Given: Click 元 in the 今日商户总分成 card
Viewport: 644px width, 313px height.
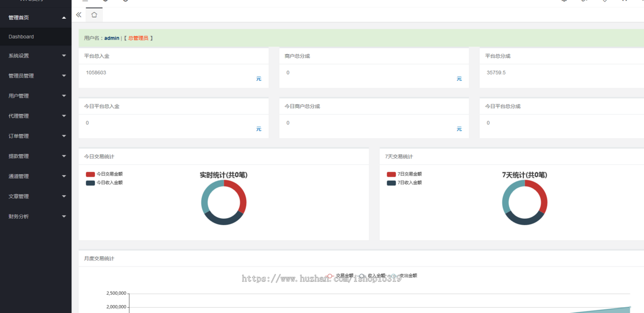Looking at the screenshot, I should point(459,129).
